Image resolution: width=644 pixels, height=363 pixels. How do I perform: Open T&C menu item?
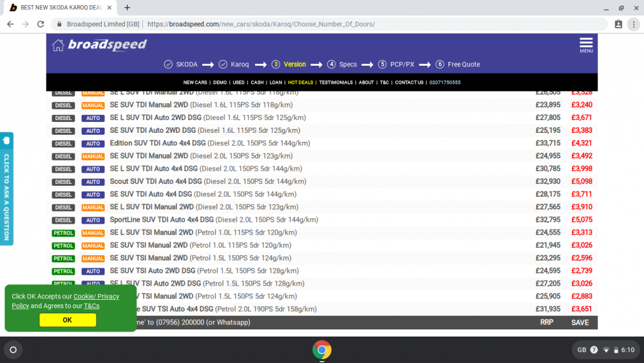384,83
